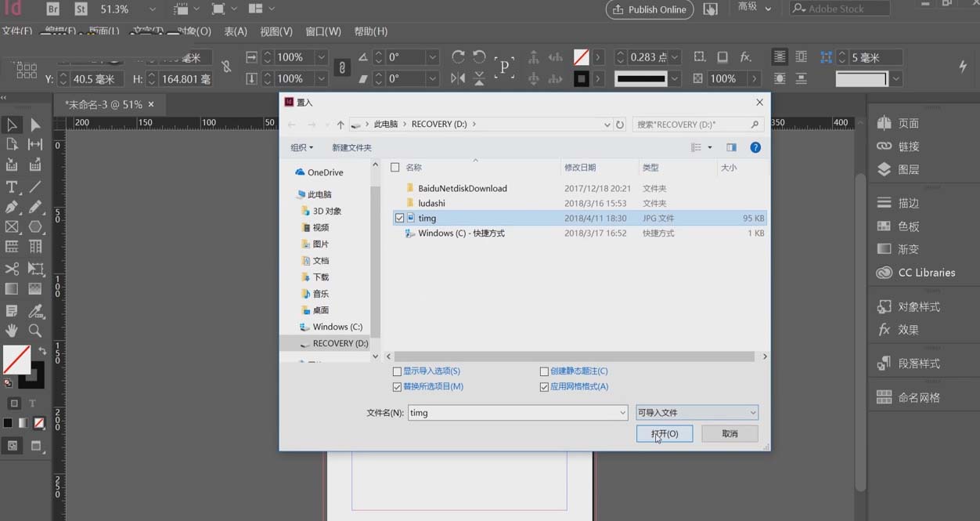Enable 创建静态题注 checkbox
980x521 pixels.
(x=545, y=371)
